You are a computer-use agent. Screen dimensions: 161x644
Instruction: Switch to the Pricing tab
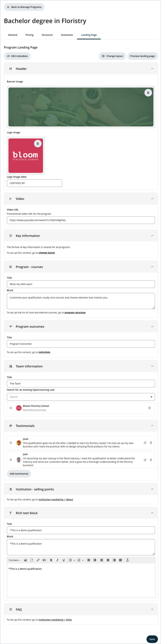coord(29,35)
